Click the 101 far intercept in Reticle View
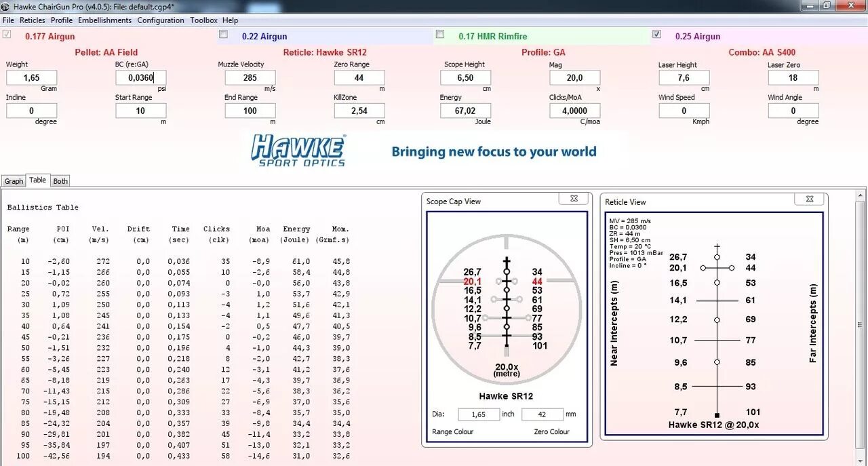Image resolution: width=868 pixels, height=466 pixels. [753, 412]
